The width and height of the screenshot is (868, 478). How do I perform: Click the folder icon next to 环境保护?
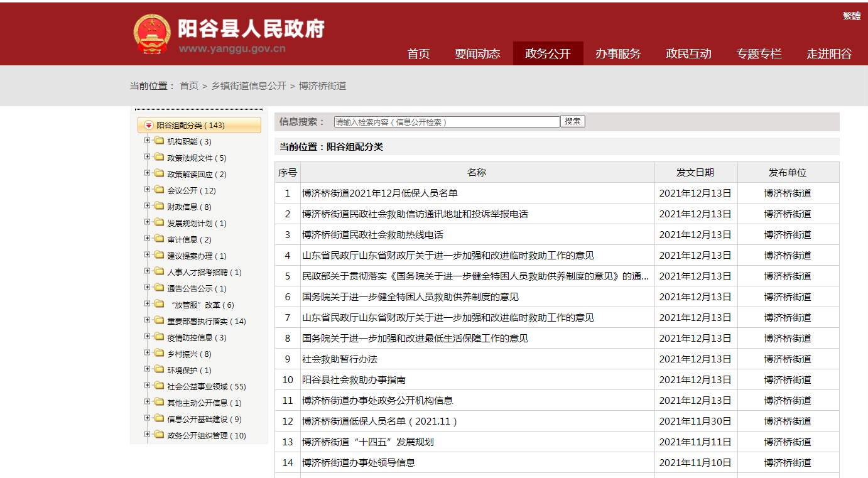[x=160, y=369]
